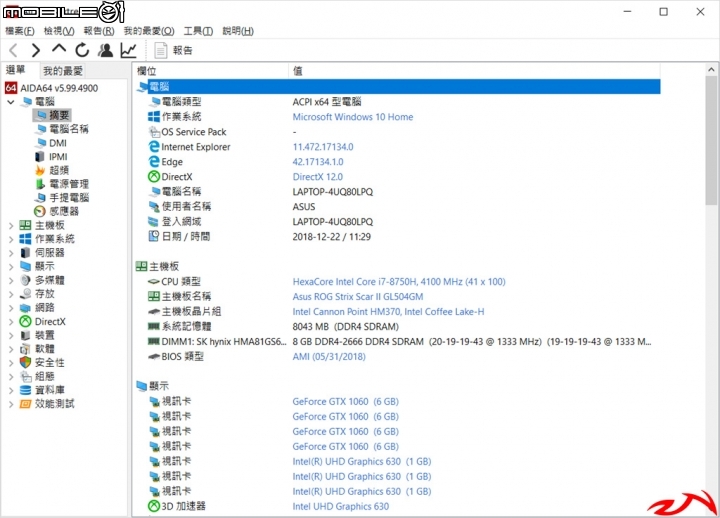This screenshot has width=720, height=518.
Task: Click the 報告 report button in toolbar
Action: click(173, 50)
